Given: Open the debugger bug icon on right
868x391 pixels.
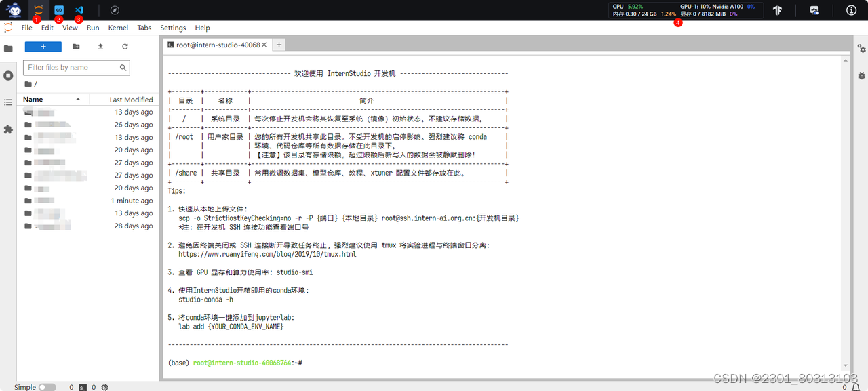Looking at the screenshot, I should [861, 75].
